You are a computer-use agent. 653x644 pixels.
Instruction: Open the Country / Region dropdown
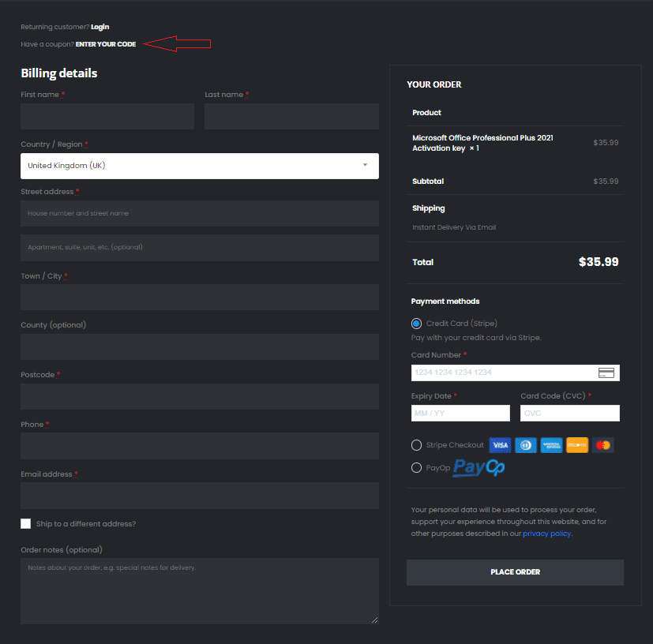point(200,166)
